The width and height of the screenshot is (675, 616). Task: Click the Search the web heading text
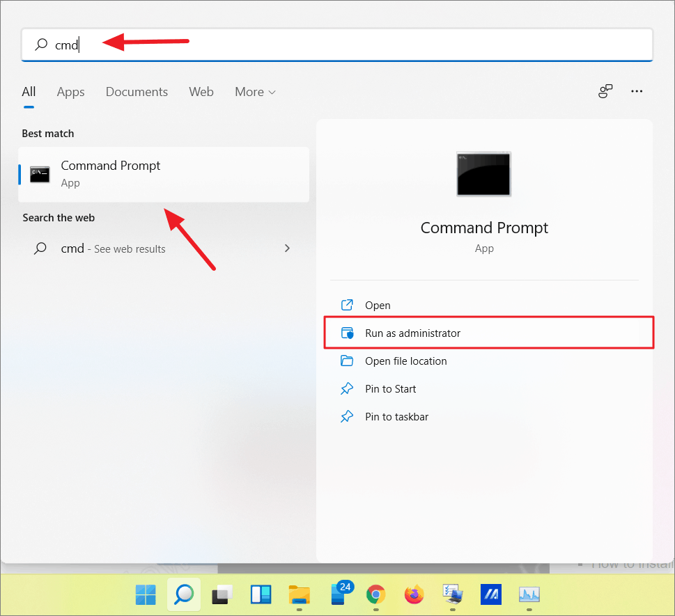point(59,218)
